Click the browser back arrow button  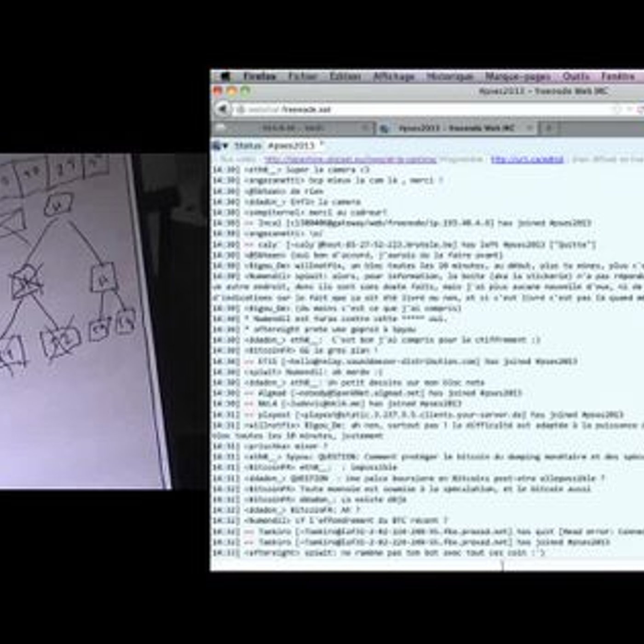pos(223,109)
